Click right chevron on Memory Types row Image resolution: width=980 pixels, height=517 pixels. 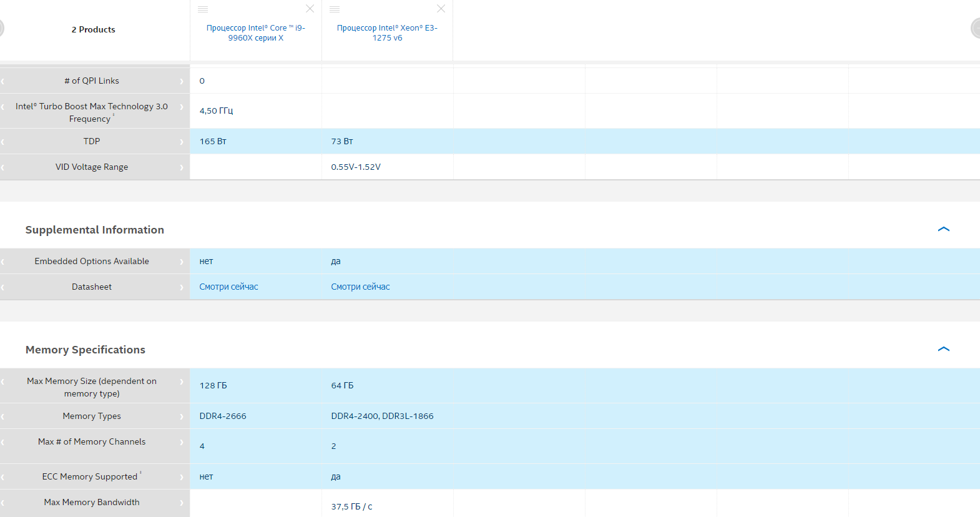(182, 416)
